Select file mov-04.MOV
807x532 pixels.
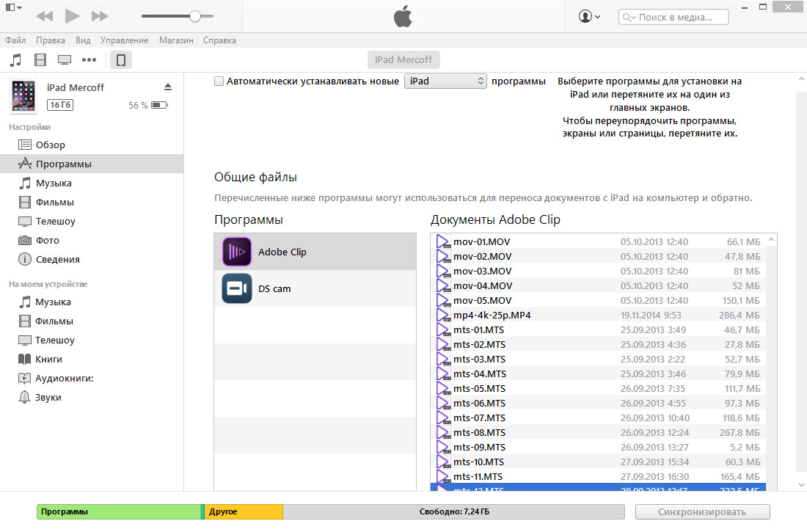(x=598, y=286)
